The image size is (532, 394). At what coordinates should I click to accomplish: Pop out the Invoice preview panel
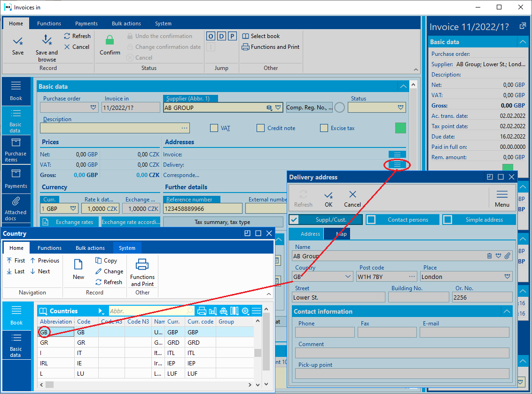(x=523, y=26)
